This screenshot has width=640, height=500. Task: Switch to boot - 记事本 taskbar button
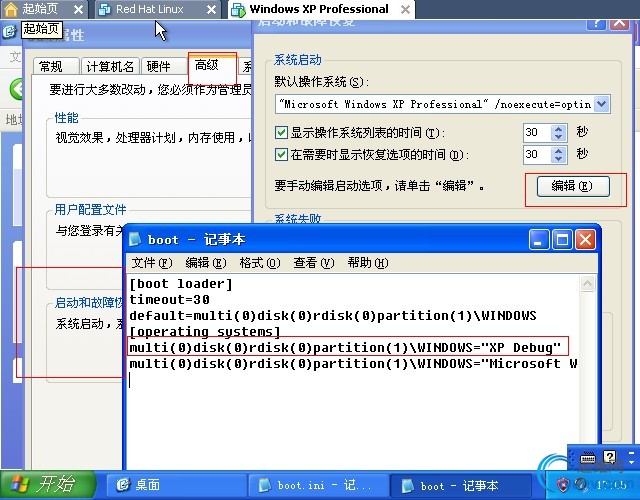point(461,485)
